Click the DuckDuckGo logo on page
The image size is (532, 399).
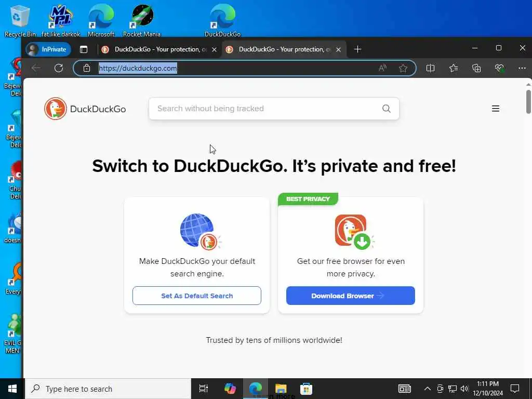point(85,109)
